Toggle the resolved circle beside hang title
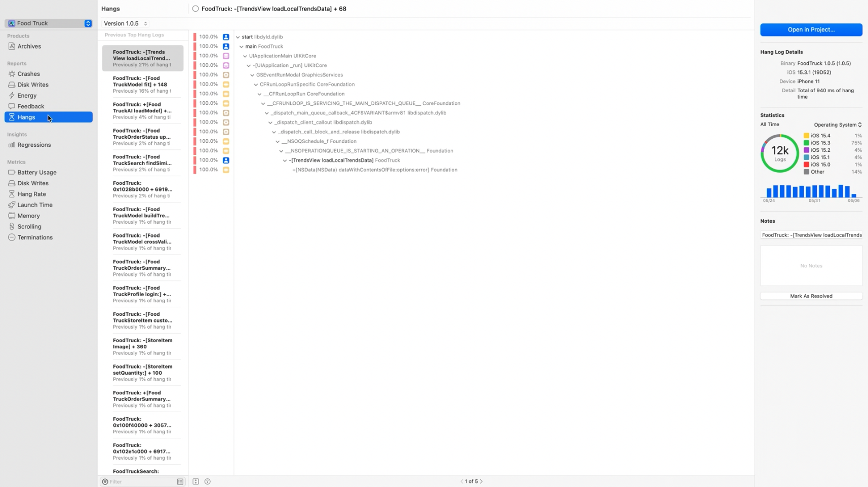Image resolution: width=868 pixels, height=487 pixels. coord(195,9)
